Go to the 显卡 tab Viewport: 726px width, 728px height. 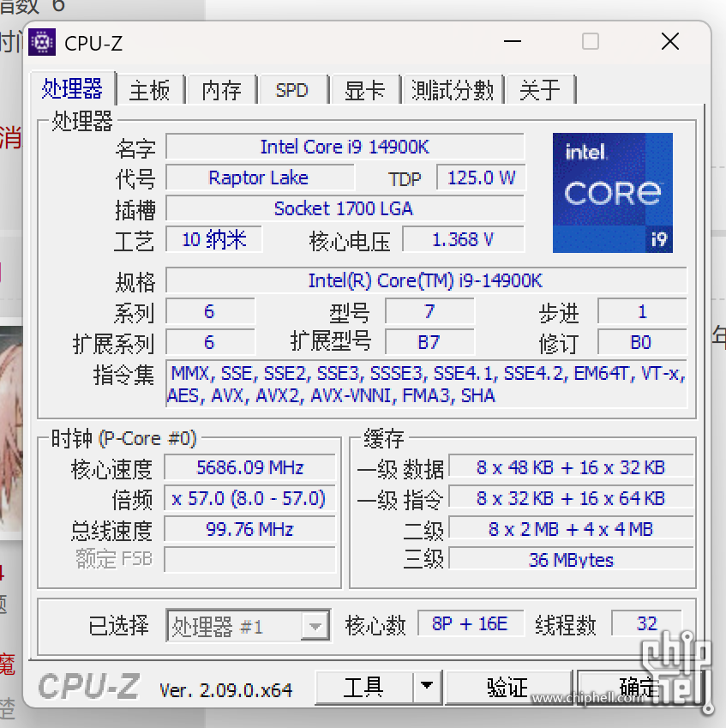(365, 90)
